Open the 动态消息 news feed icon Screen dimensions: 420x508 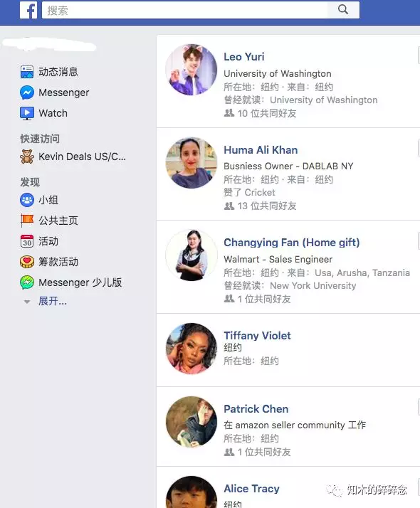[x=27, y=72]
